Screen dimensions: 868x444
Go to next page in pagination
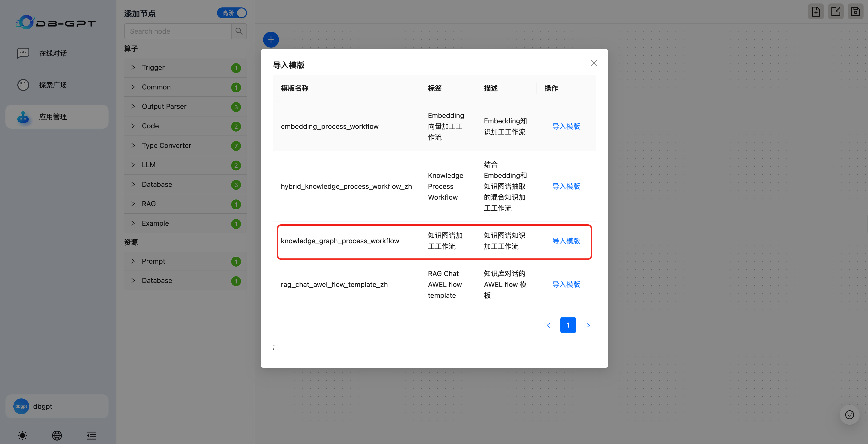tap(588, 325)
